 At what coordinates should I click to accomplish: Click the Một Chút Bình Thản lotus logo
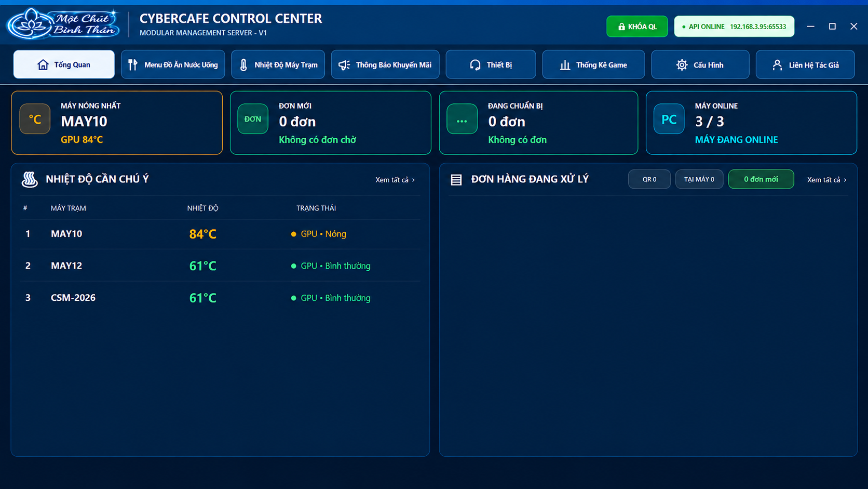[x=63, y=24]
